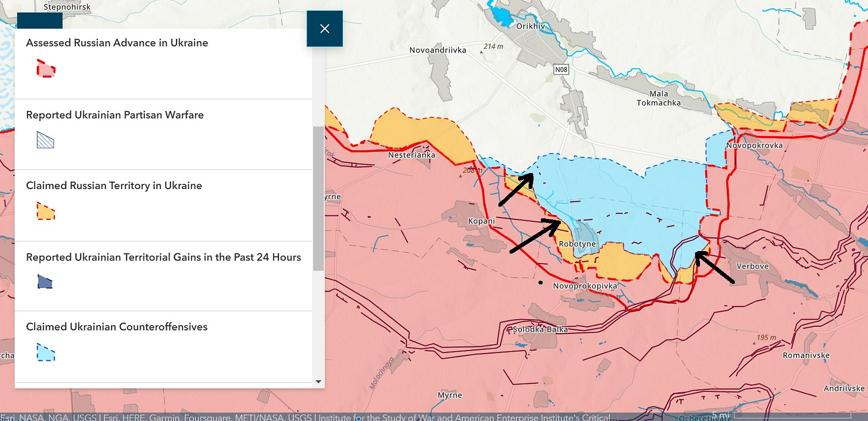Image resolution: width=868 pixels, height=421 pixels.
Task: Click the Verbove map label
Action: pos(753,266)
